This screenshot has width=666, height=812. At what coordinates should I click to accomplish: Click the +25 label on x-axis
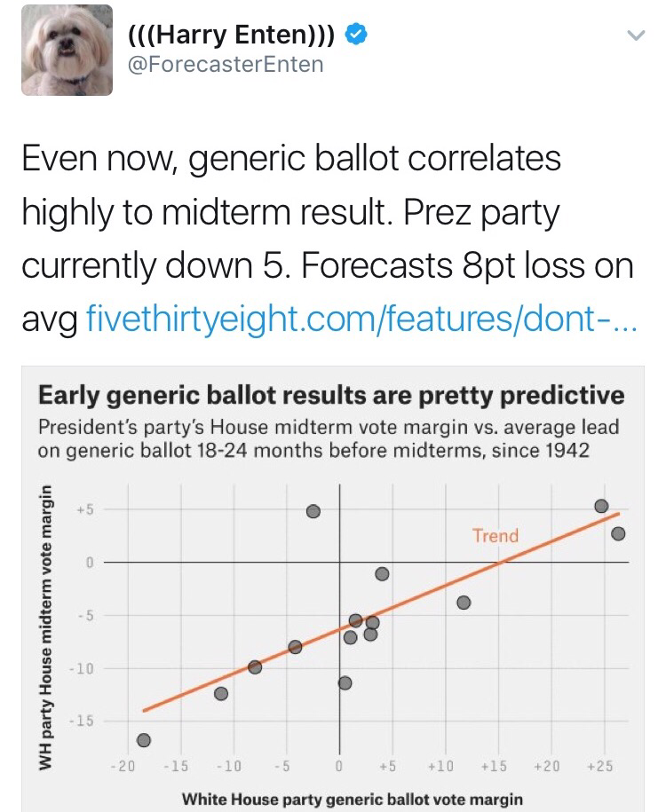coord(601,766)
